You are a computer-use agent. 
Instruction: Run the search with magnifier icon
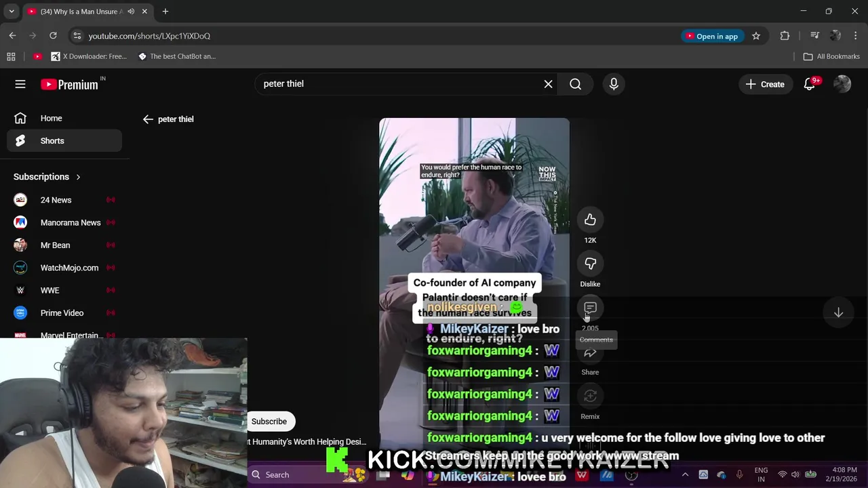[x=575, y=84]
